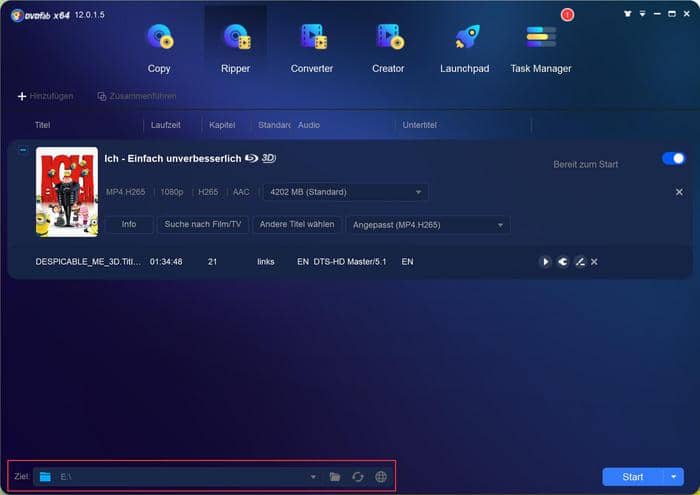Open the Start button dropdown arrow
This screenshot has height=495, width=700.
tap(674, 477)
